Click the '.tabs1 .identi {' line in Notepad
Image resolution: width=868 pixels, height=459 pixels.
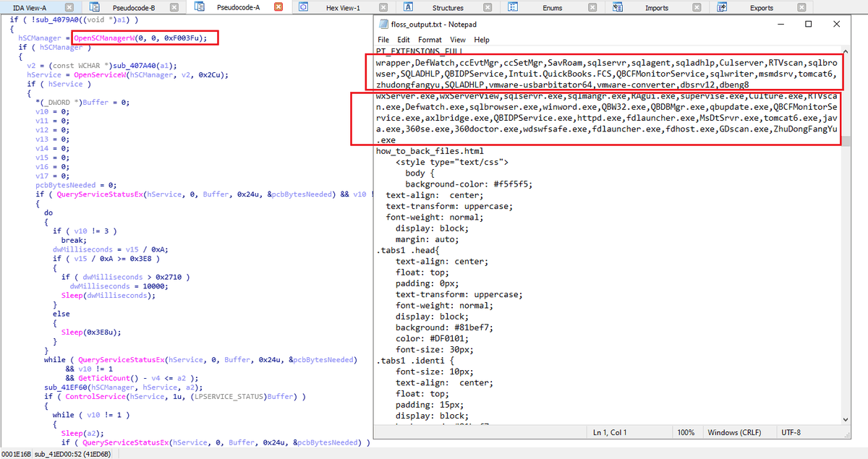click(x=415, y=359)
